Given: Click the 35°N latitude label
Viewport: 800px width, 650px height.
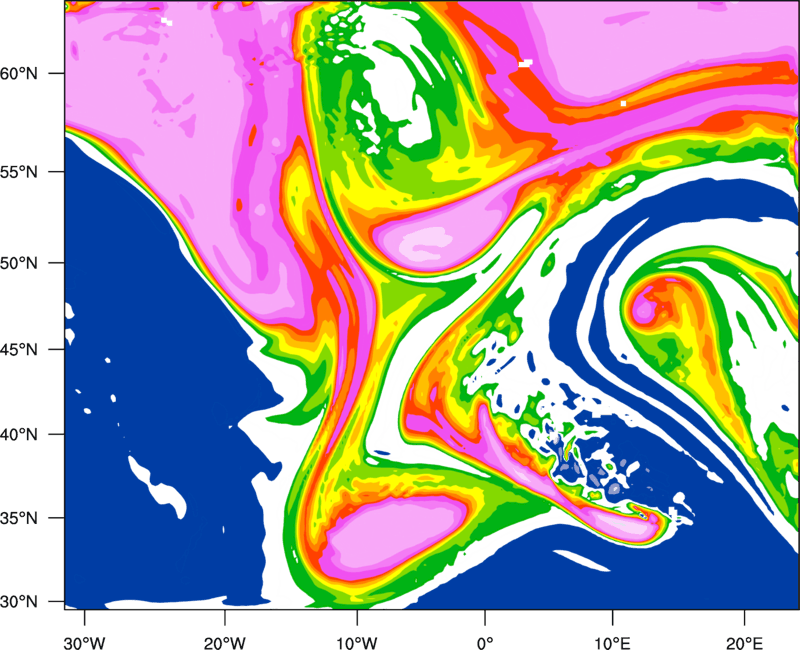Looking at the screenshot, I should point(19,518).
